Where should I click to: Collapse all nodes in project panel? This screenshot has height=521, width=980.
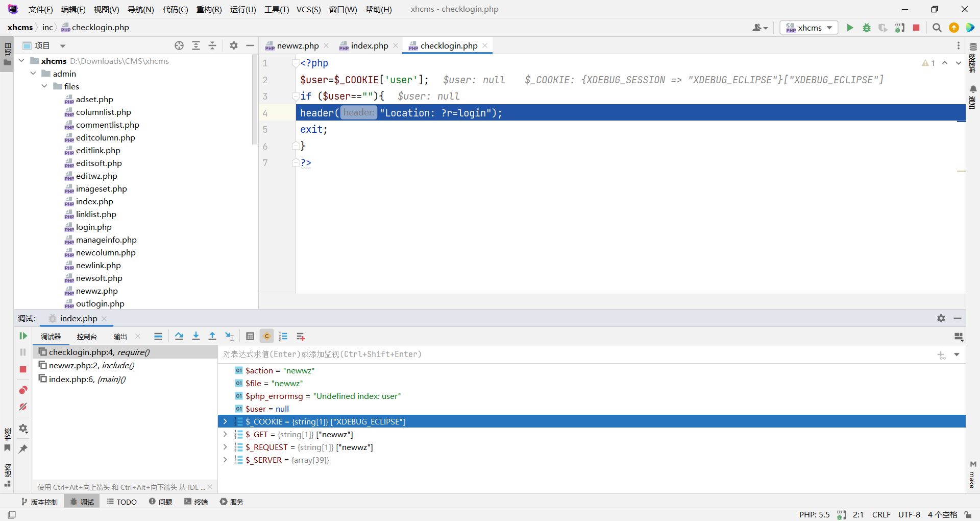point(212,46)
